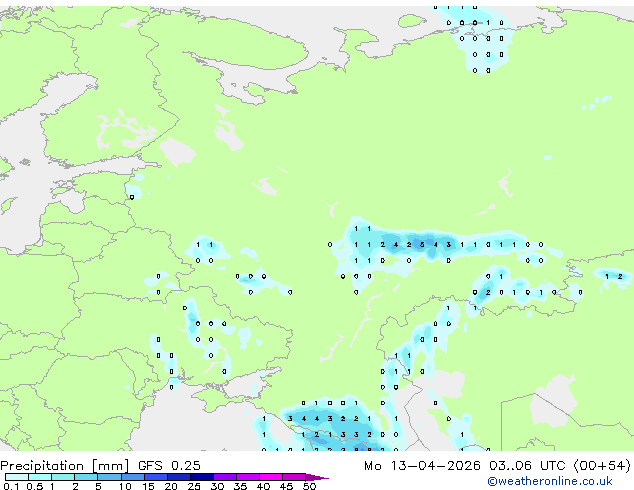Select the legend label '0.5'
The image size is (634, 490).
[x=34, y=486]
